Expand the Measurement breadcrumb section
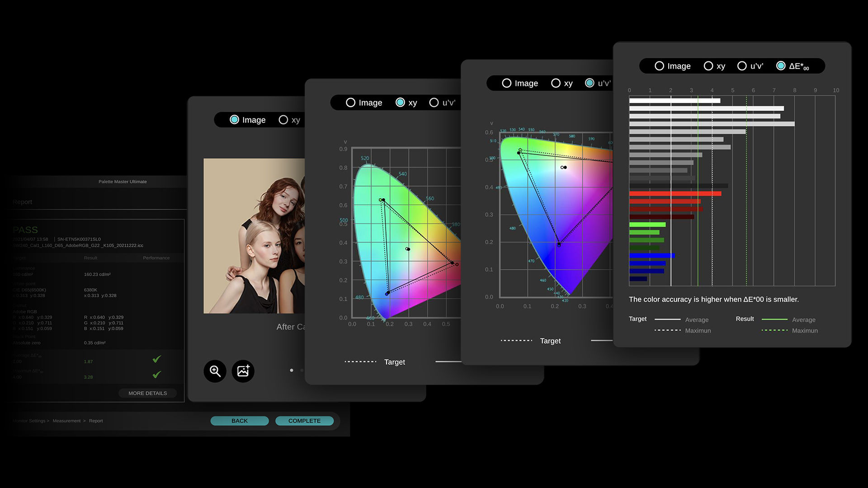Viewport: 868px width, 488px height. pyautogui.click(x=67, y=420)
